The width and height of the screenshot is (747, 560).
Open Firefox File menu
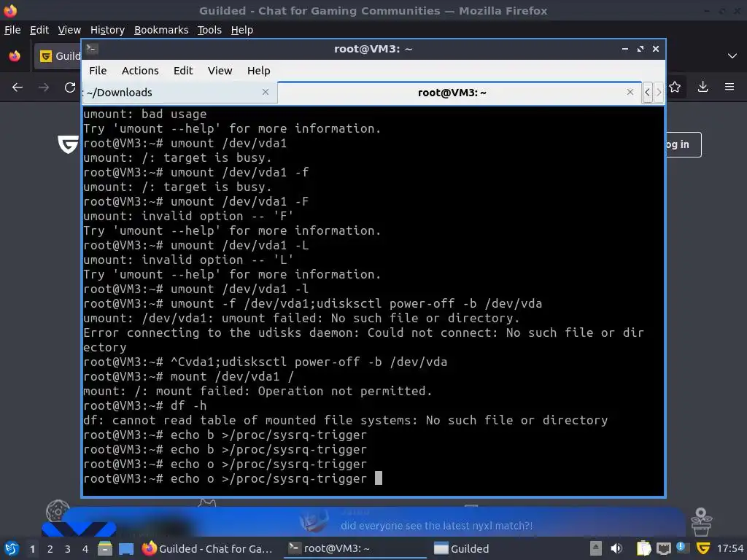pos(12,30)
